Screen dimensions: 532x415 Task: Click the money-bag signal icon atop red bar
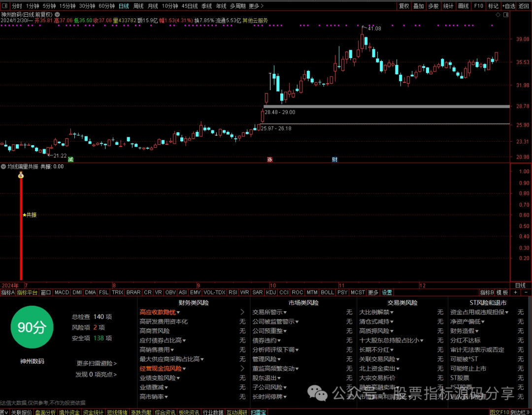click(x=21, y=175)
